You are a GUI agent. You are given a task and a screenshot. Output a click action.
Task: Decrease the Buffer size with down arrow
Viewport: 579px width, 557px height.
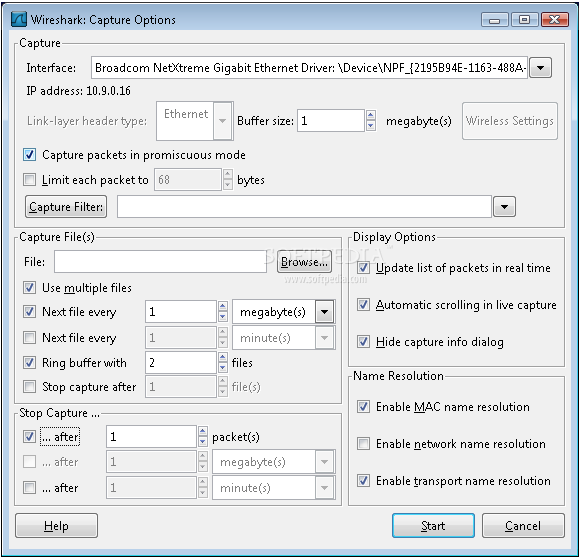pos(371,126)
